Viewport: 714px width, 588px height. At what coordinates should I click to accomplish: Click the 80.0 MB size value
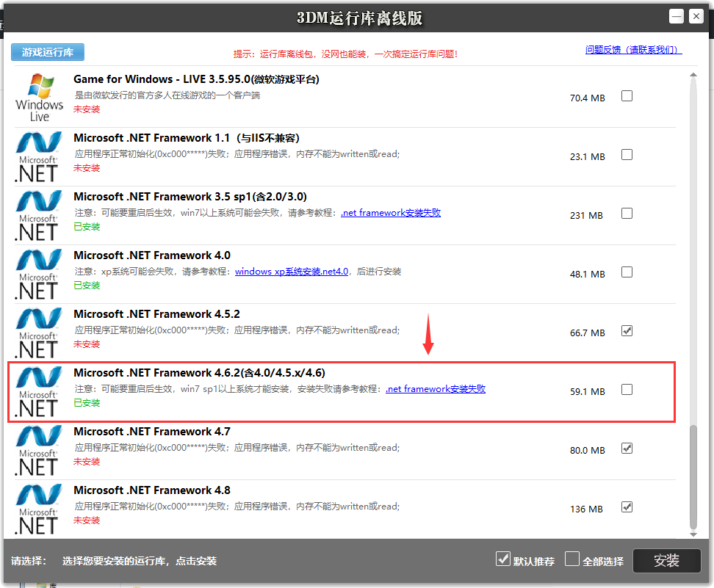(x=588, y=450)
